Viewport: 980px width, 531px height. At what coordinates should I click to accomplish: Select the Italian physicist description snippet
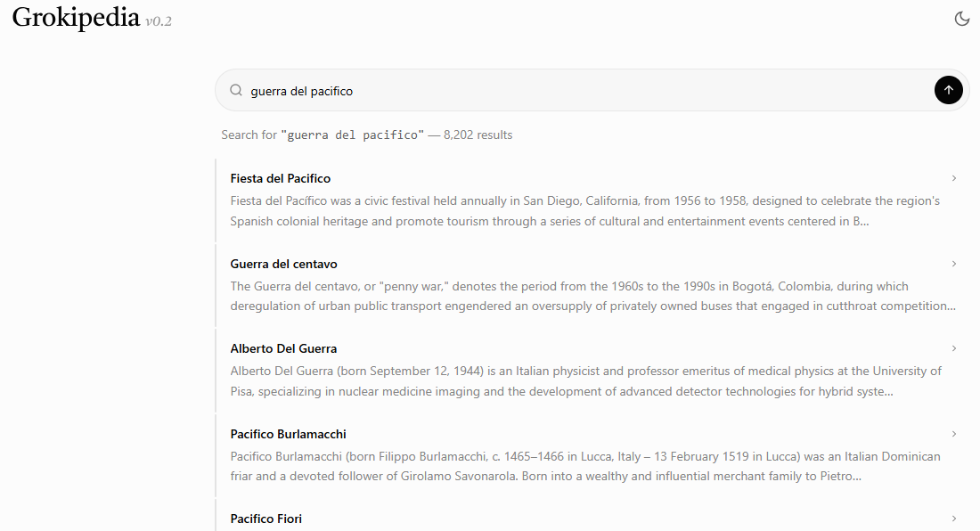[x=585, y=381]
